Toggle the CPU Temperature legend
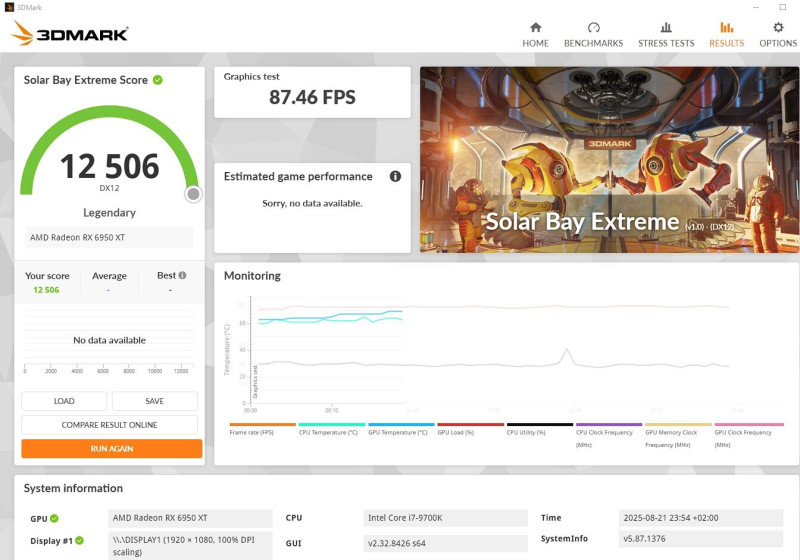The height and width of the screenshot is (560, 800). [332, 429]
